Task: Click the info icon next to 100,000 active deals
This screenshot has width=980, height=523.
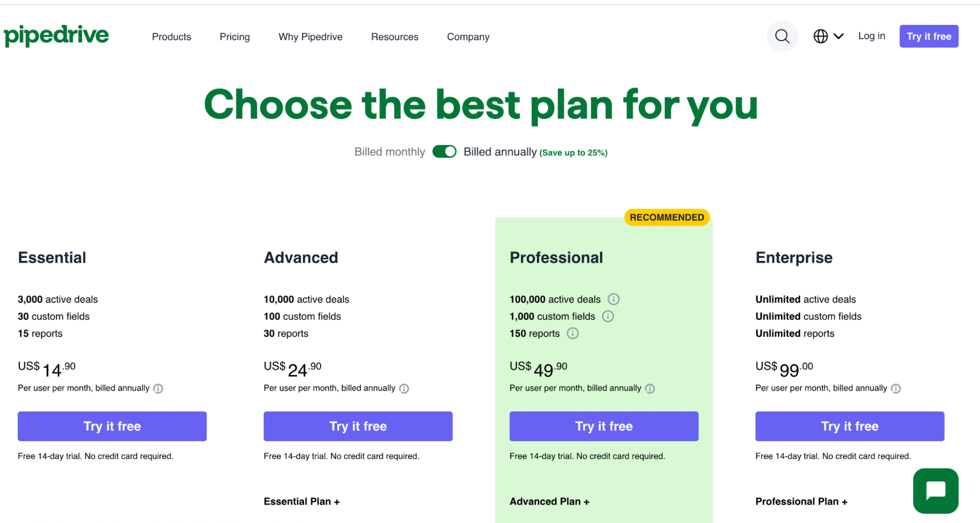Action: coord(614,299)
